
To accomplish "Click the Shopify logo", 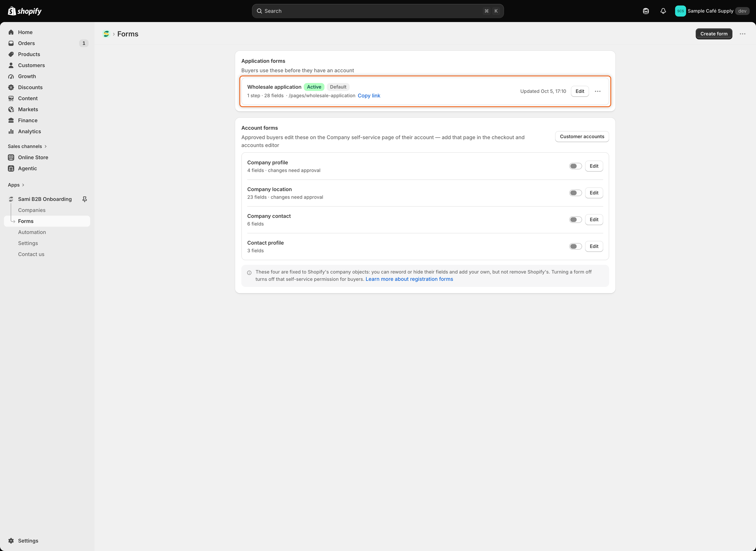I will coord(25,11).
